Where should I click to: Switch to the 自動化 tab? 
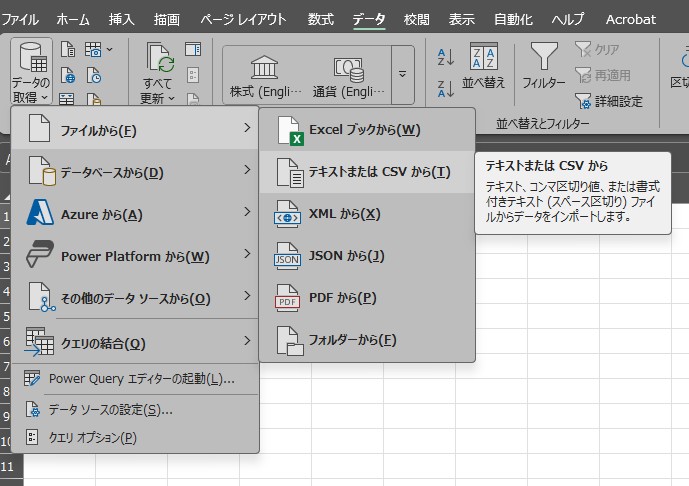click(x=513, y=19)
